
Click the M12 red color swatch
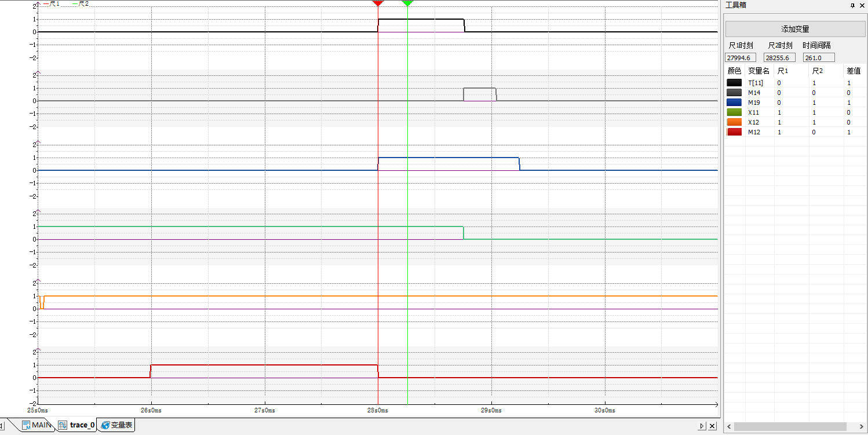pos(734,132)
